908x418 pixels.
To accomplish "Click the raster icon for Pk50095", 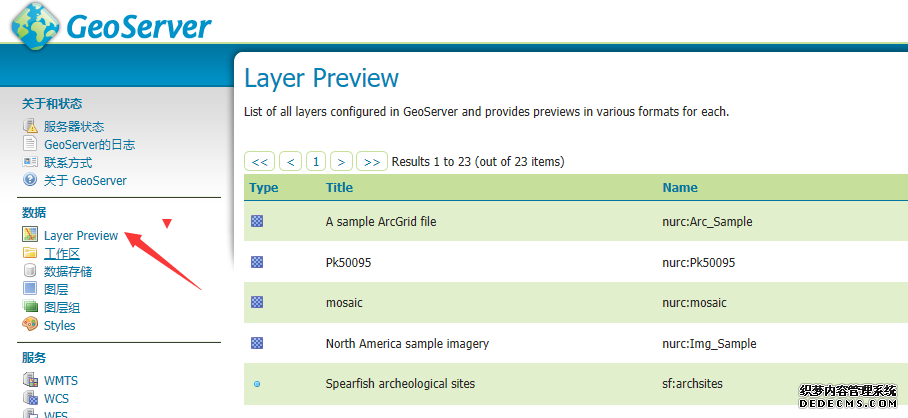I will click(257, 262).
